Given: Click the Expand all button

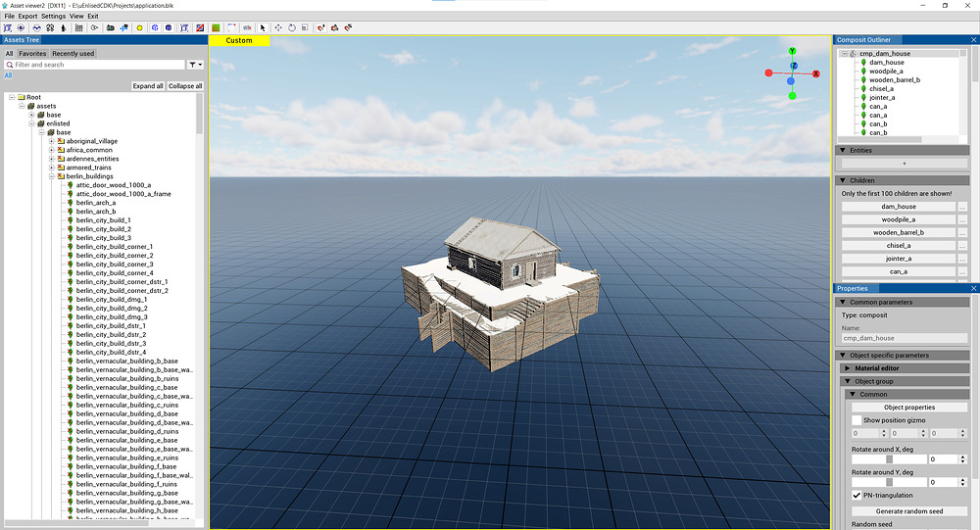Looking at the screenshot, I should coord(148,86).
